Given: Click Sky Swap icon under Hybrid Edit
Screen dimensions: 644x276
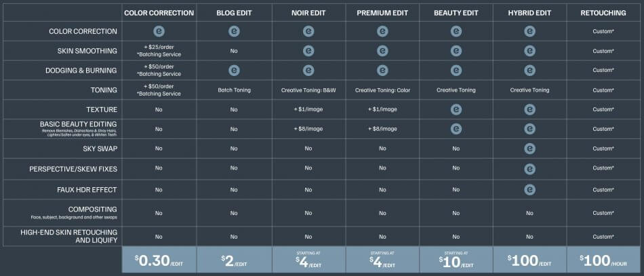Looking at the screenshot, I should [530, 149].
